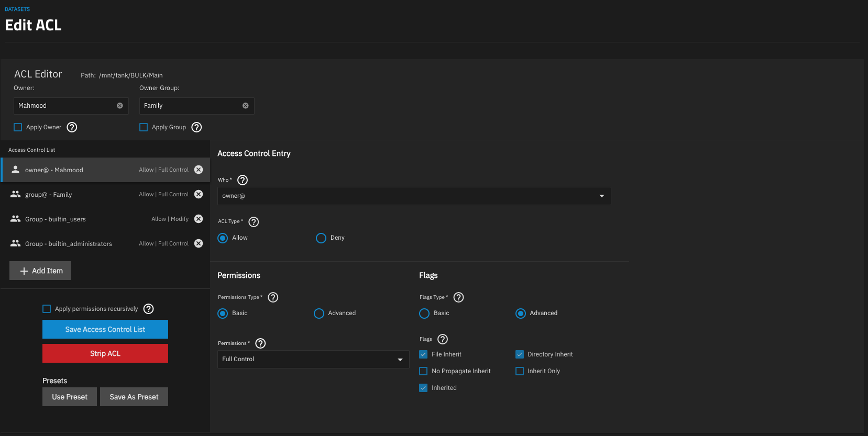Select the group@ - Family list entry

[105, 194]
